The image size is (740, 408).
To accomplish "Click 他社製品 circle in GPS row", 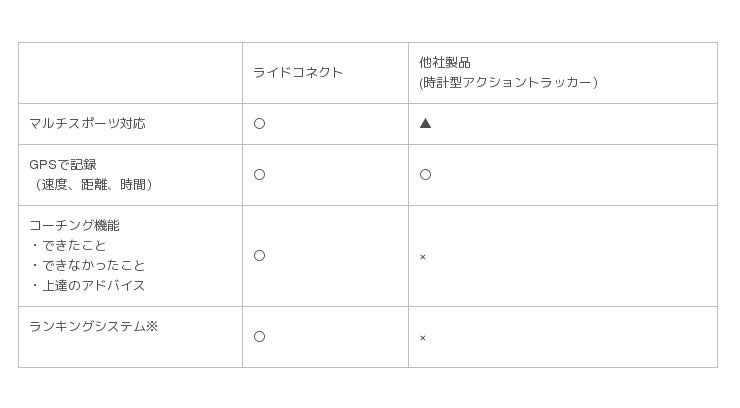I will point(425,175).
